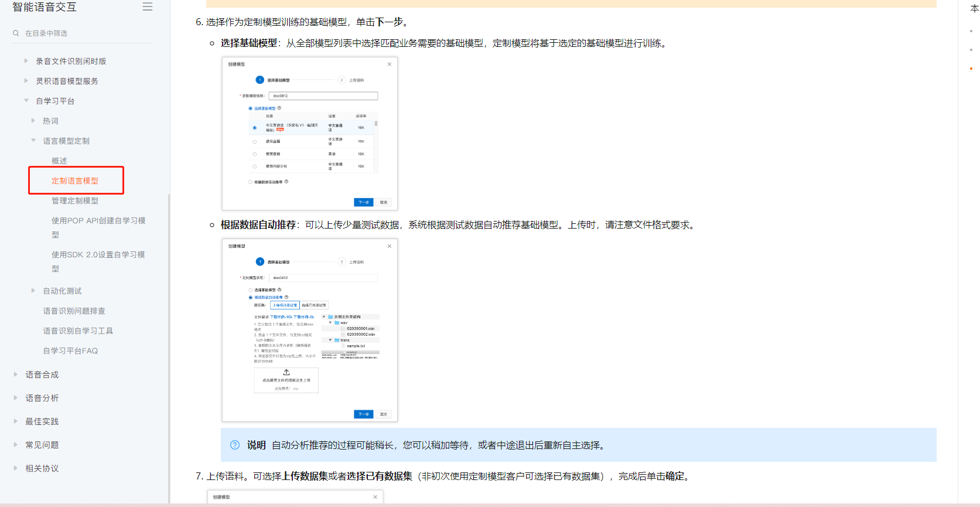The width and height of the screenshot is (980, 507).
Task: Open the 自学习平台FAQ page
Action: (x=70, y=351)
